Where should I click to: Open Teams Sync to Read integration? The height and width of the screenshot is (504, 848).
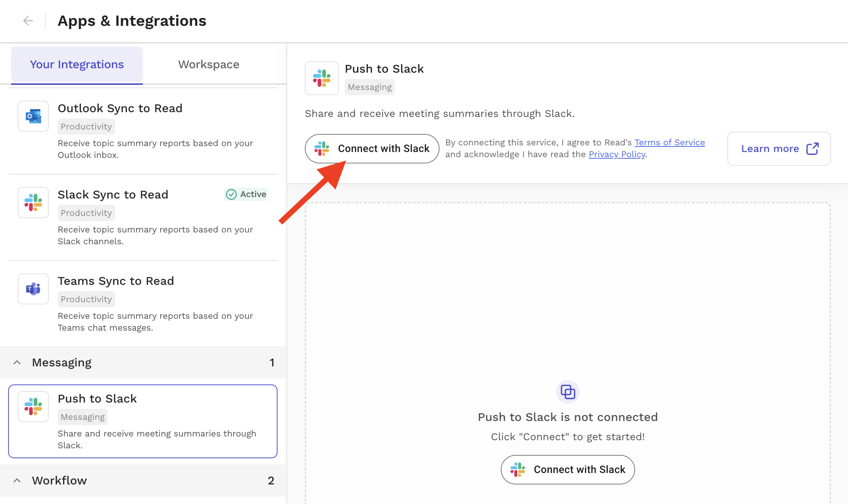[x=143, y=304]
